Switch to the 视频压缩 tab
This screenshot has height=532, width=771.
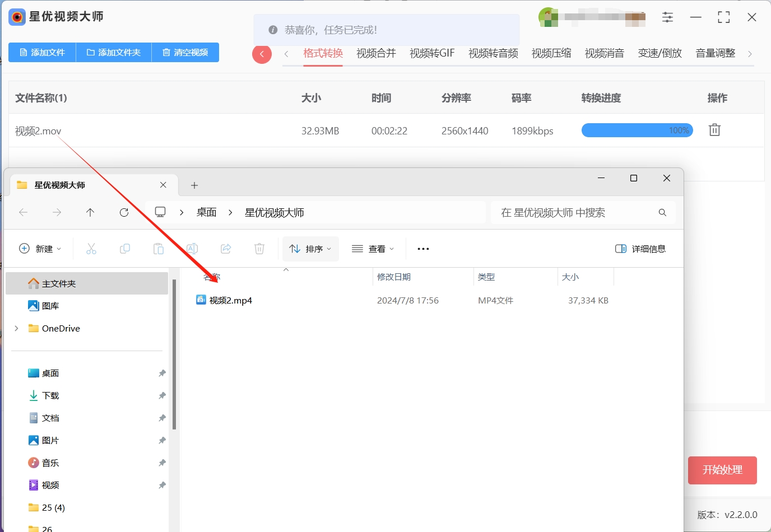tap(551, 53)
